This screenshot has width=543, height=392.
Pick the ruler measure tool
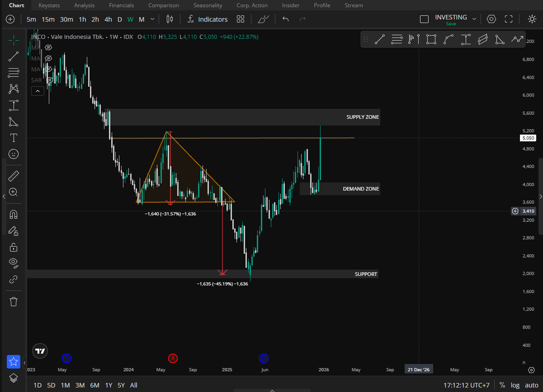tap(14, 176)
